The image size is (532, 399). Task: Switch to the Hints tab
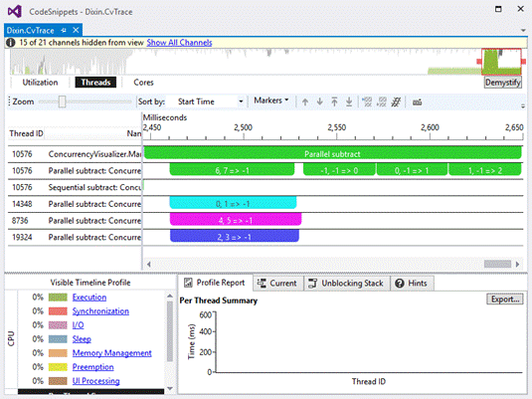point(412,284)
